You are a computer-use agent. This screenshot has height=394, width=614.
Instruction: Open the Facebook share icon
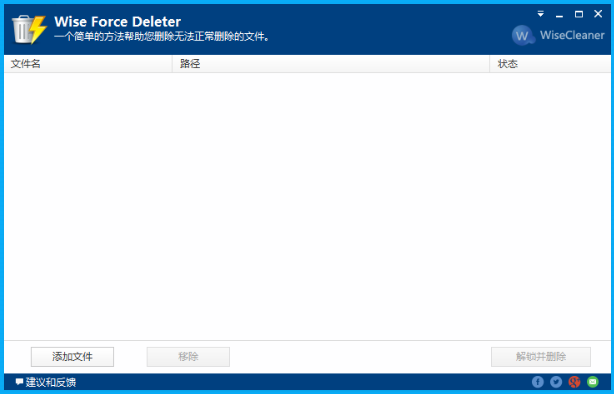(x=538, y=381)
